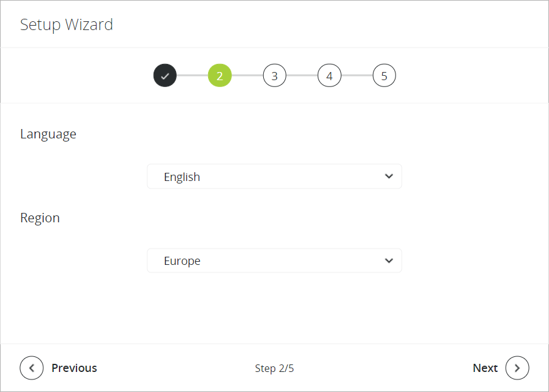Click the connector line between steps 3 and 4
549x392 pixels.
tap(302, 76)
